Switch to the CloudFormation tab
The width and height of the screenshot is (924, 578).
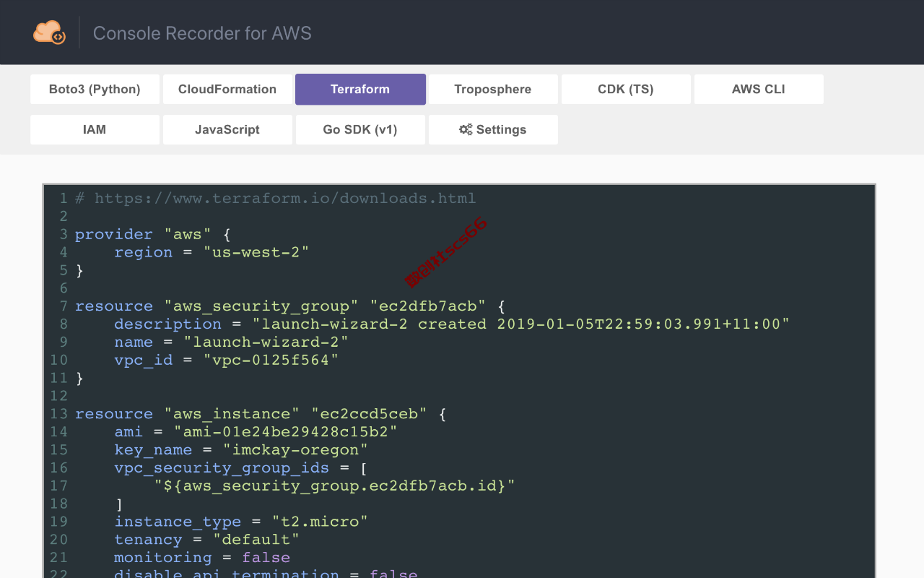coord(227,90)
